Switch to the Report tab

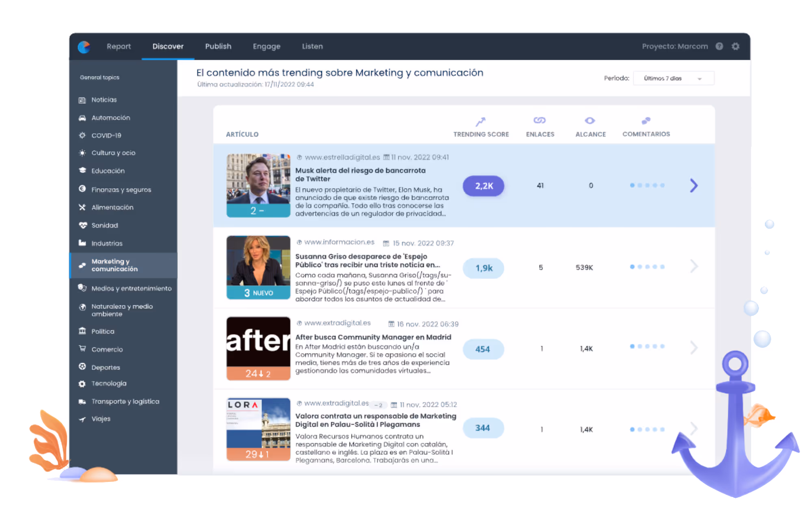119,46
